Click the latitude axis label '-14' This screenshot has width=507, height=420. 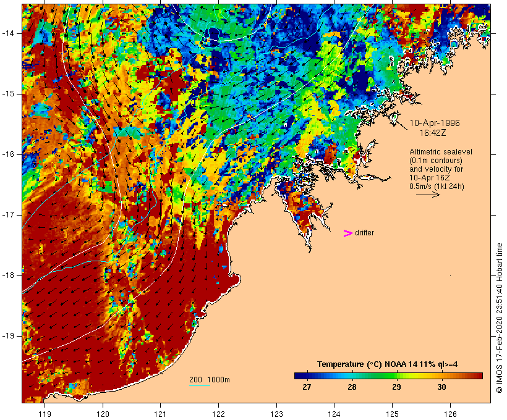[8, 33]
